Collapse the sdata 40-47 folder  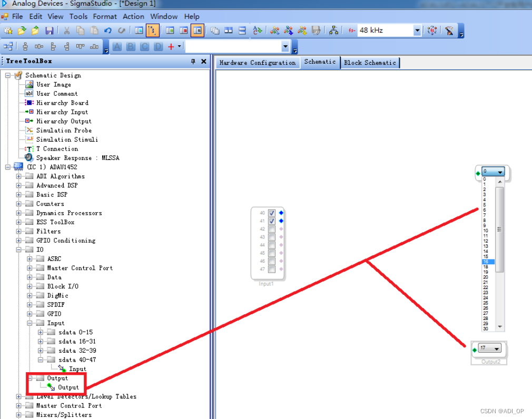(41, 360)
